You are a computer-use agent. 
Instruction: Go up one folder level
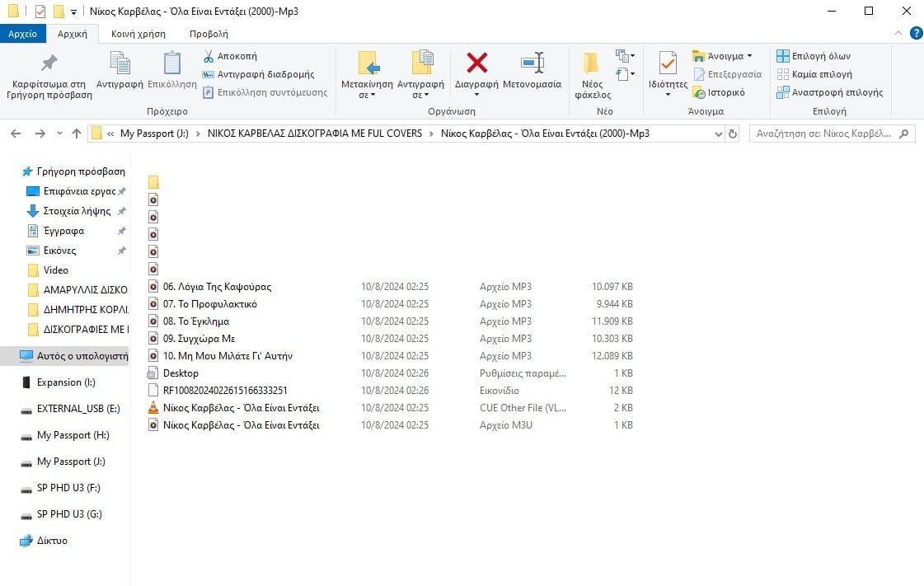pyautogui.click(x=77, y=134)
